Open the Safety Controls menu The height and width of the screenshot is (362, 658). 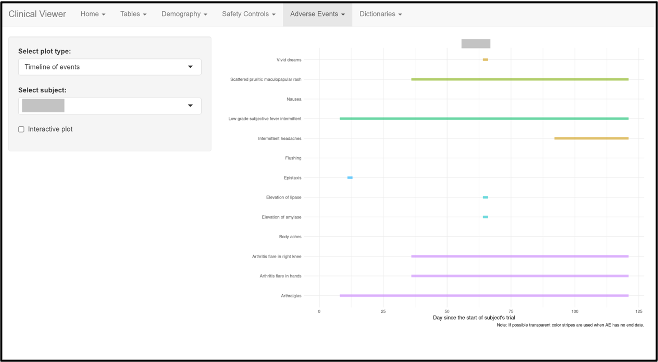point(248,14)
